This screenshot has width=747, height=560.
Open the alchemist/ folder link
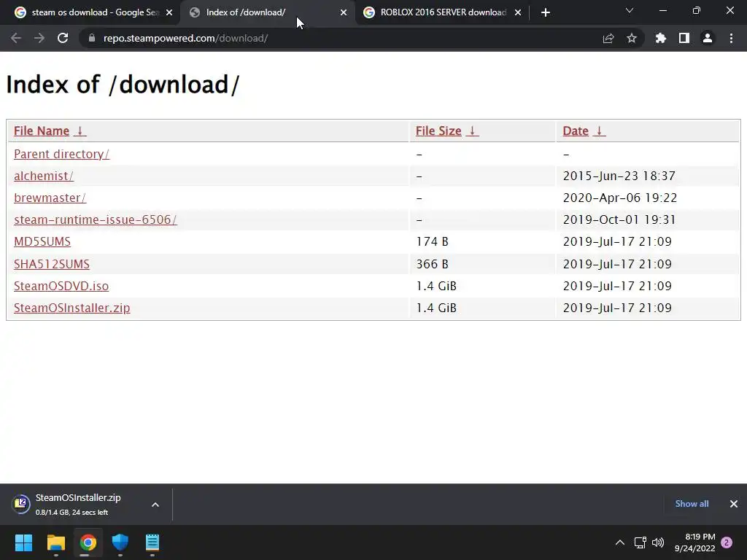click(x=43, y=176)
